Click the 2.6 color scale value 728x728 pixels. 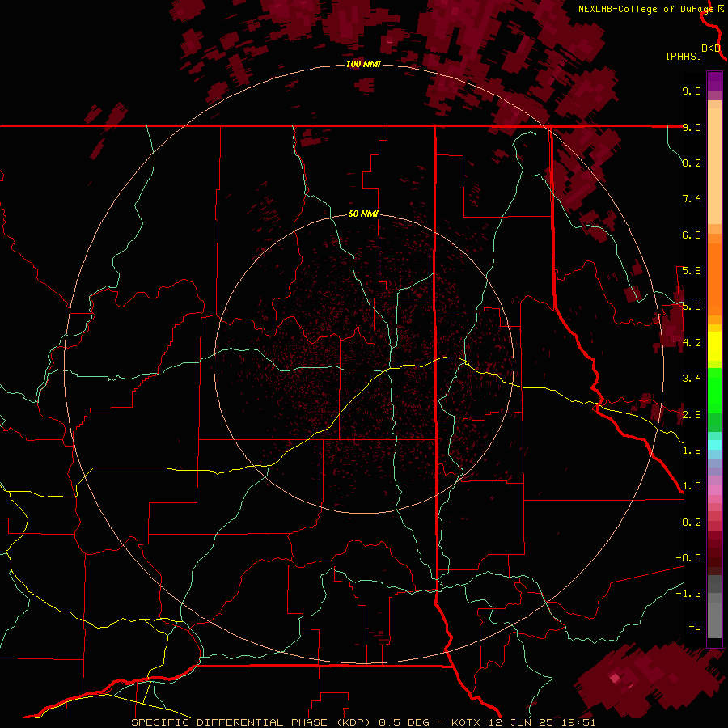click(692, 415)
